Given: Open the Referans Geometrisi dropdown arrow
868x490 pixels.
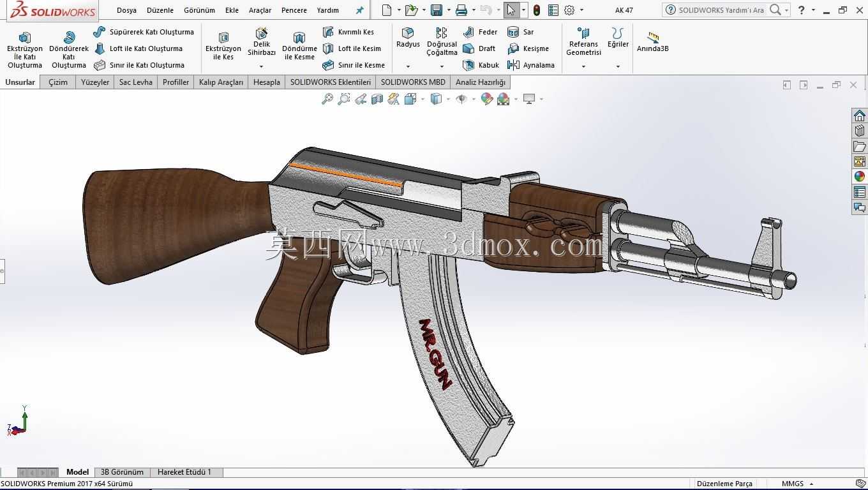Looking at the screenshot, I should [583, 66].
